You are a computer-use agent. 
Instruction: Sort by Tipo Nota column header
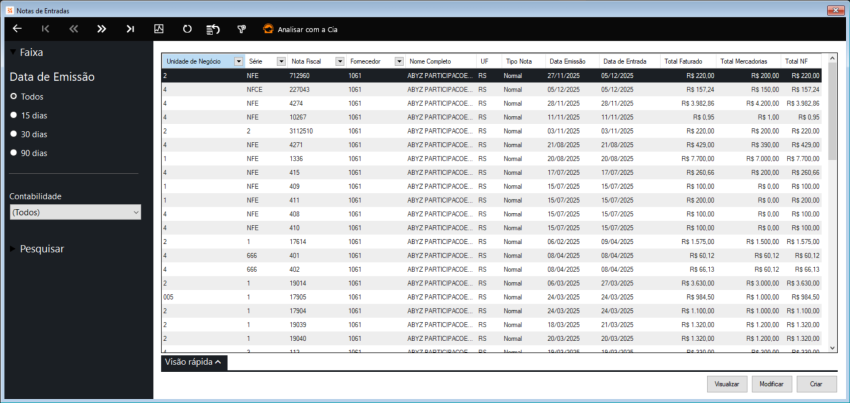click(x=523, y=61)
